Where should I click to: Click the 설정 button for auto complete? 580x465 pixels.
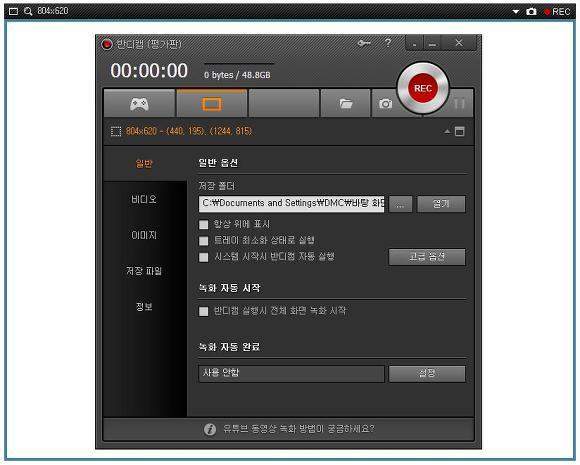pyautogui.click(x=427, y=374)
